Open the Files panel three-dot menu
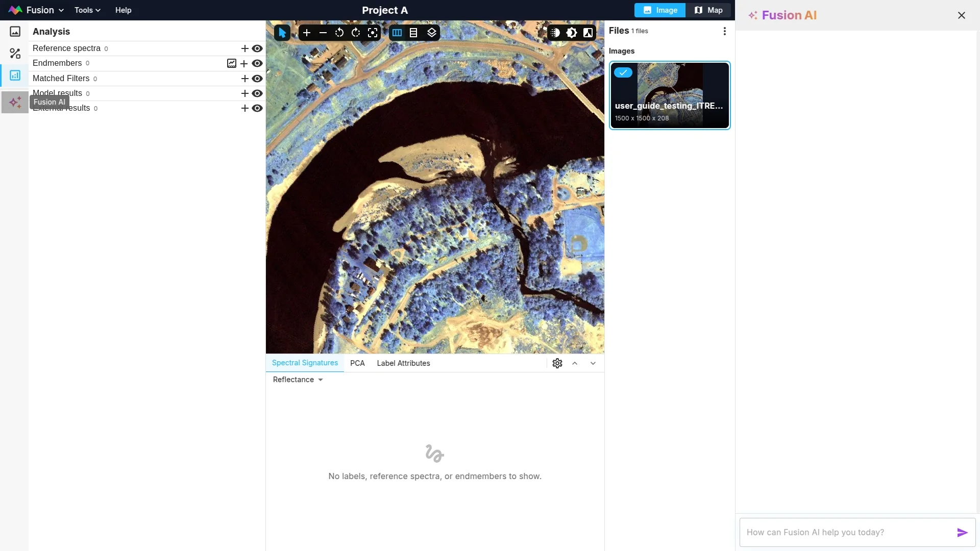Viewport: 980px width, 551px height. tap(724, 31)
